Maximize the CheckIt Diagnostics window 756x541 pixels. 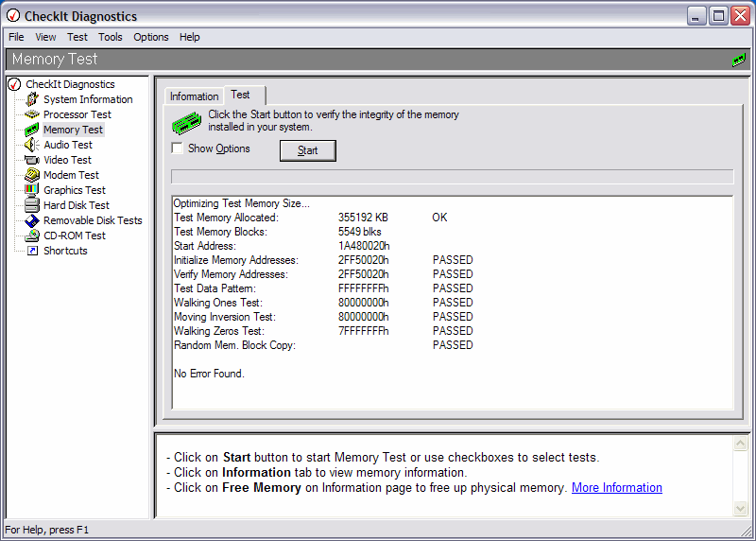tap(718, 16)
